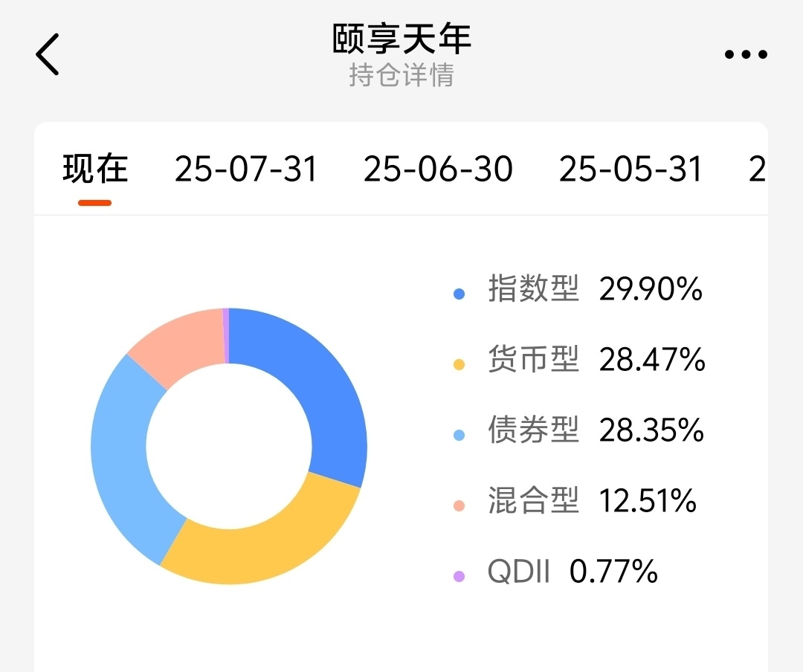
Task: Click the light blue dot next to 债券型
Action: point(459,436)
